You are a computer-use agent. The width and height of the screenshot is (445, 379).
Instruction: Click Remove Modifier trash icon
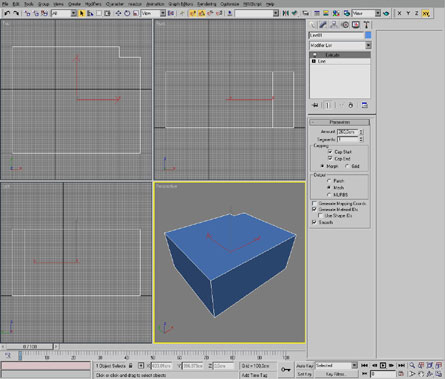click(x=351, y=105)
